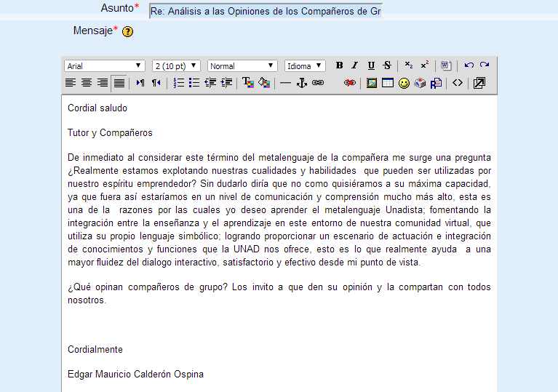Open the Idioma language dropdown
The width and height of the screenshot is (558, 392).
click(x=305, y=66)
